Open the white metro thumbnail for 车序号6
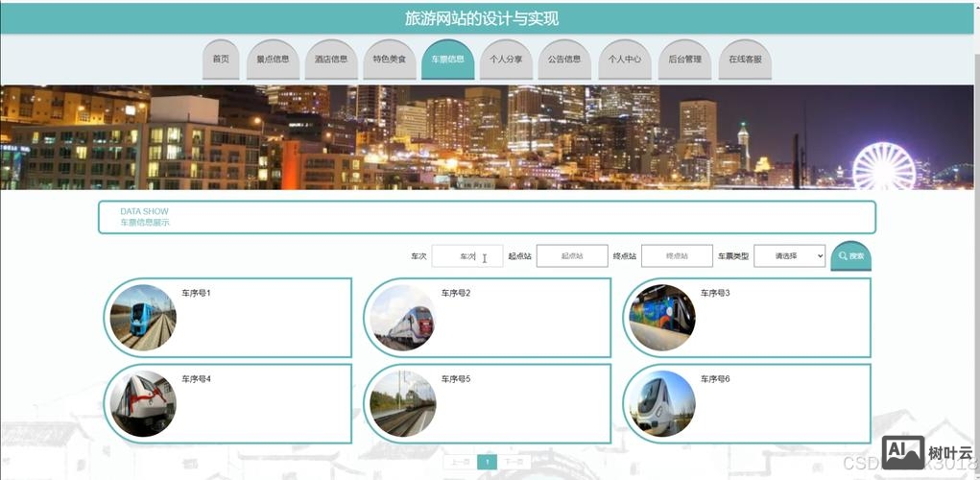The width and height of the screenshot is (980, 480). (662, 404)
